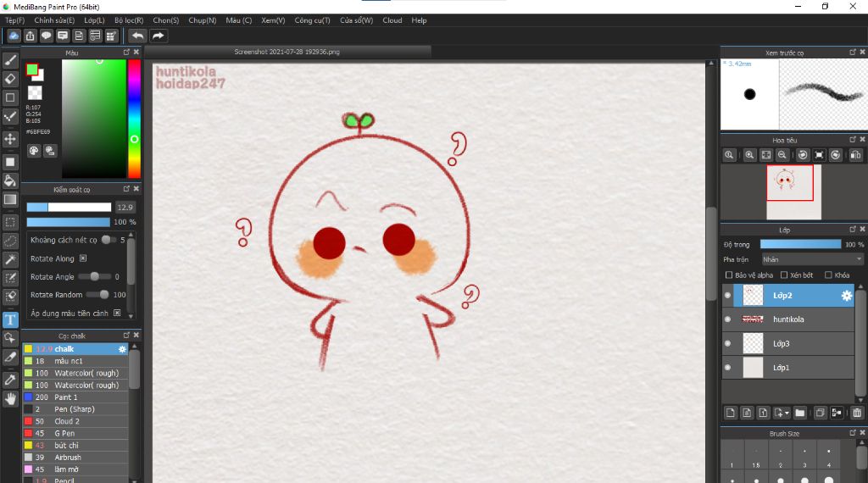Select the Eraser tool
The image size is (868, 483).
pyautogui.click(x=10, y=79)
